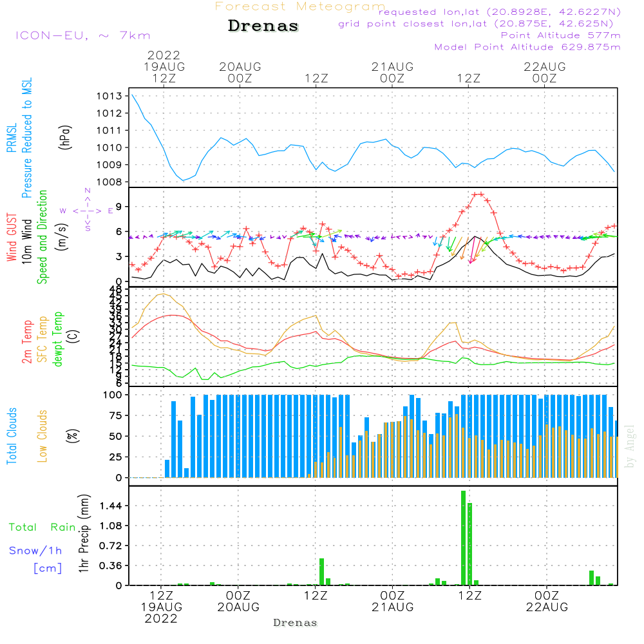Image resolution: width=644 pixels, height=644 pixels.
Task: Select the compass 'W' letter
Action: (63, 211)
